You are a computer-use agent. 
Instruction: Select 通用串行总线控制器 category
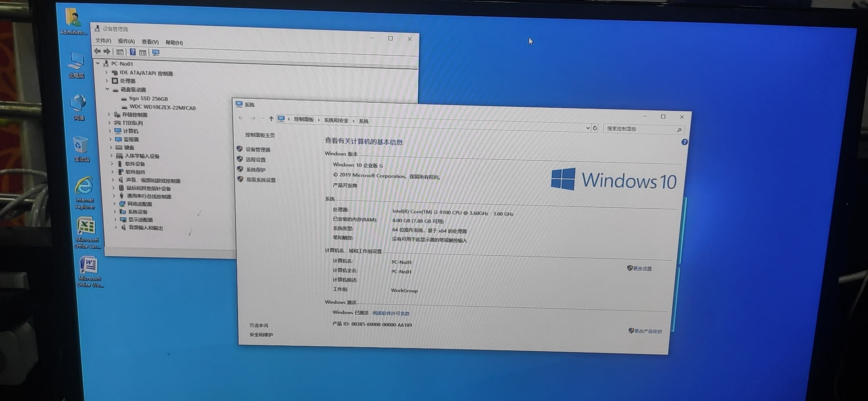click(149, 196)
